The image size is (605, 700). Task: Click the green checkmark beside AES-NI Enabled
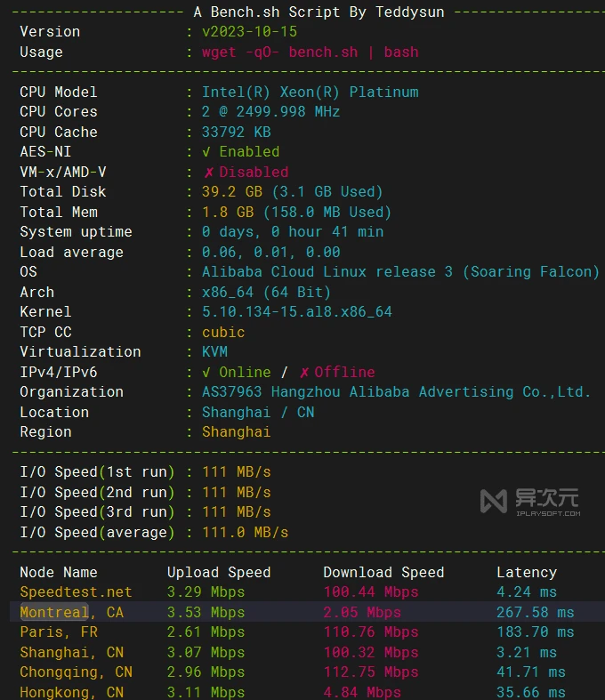click(207, 152)
